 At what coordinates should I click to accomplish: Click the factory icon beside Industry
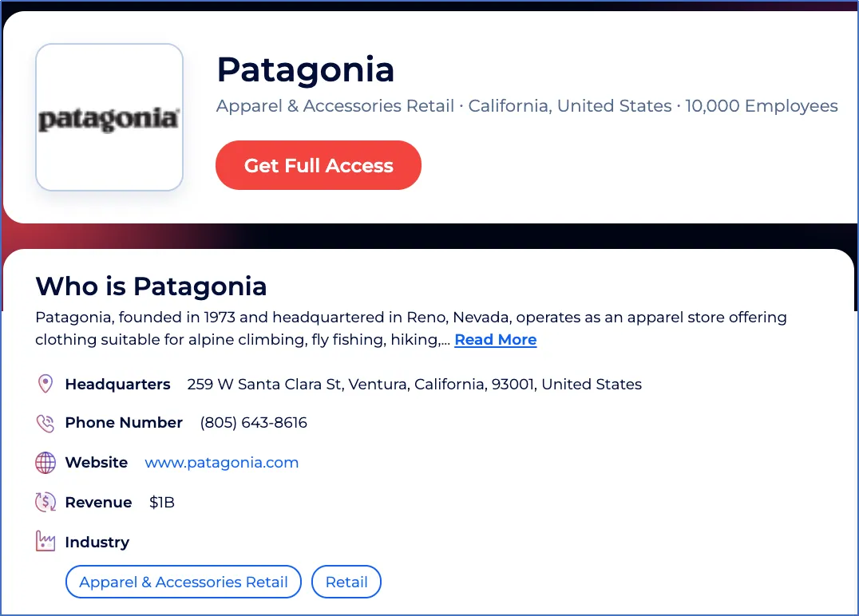46,541
